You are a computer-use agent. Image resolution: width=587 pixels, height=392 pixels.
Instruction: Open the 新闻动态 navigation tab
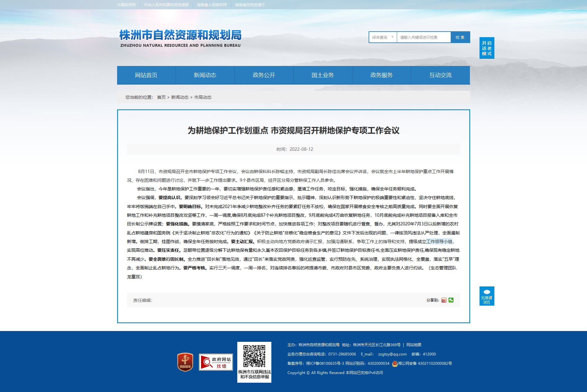[205, 75]
